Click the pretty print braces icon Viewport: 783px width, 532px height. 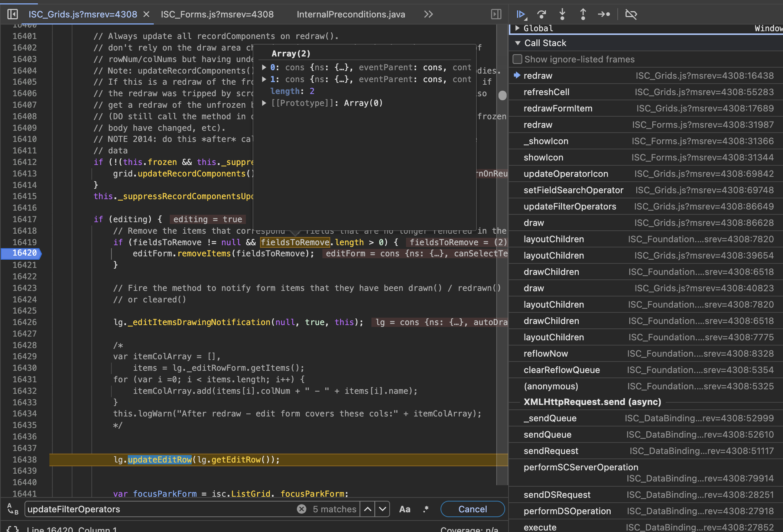(x=13, y=529)
